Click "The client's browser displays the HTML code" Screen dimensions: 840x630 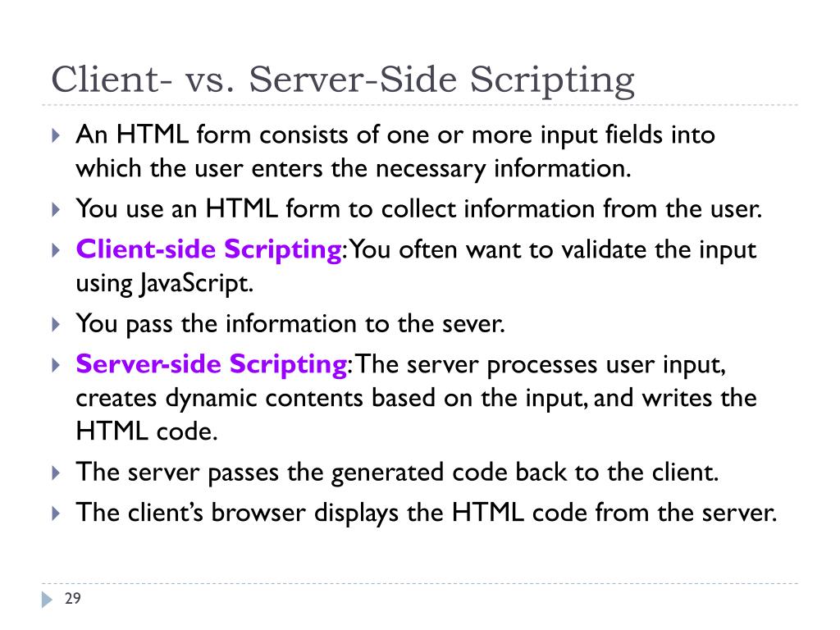[x=331, y=513]
